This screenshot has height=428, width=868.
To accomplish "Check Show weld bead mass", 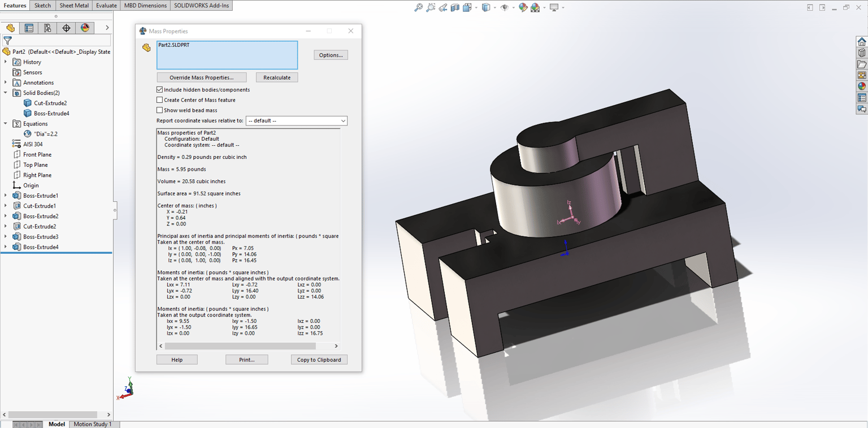I will coord(159,110).
